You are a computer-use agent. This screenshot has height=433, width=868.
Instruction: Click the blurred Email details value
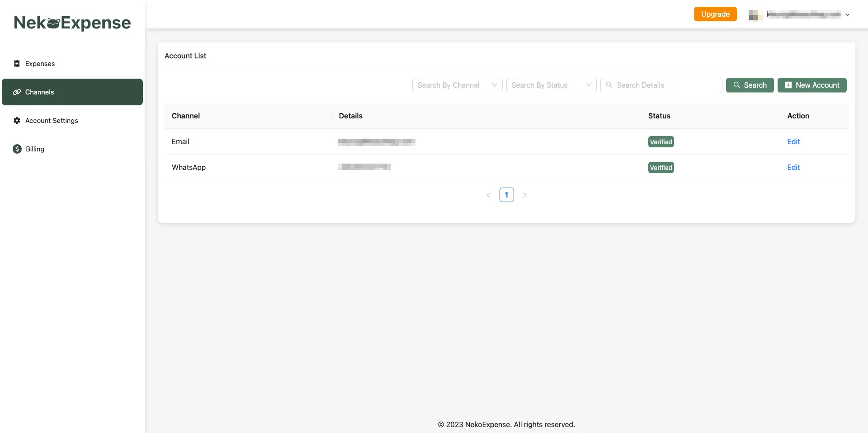[377, 142]
